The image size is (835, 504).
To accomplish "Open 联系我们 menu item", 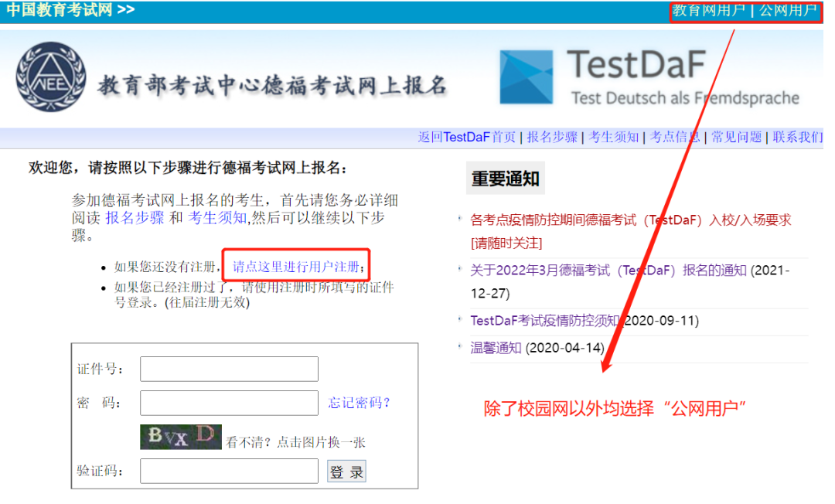I will click(x=797, y=138).
